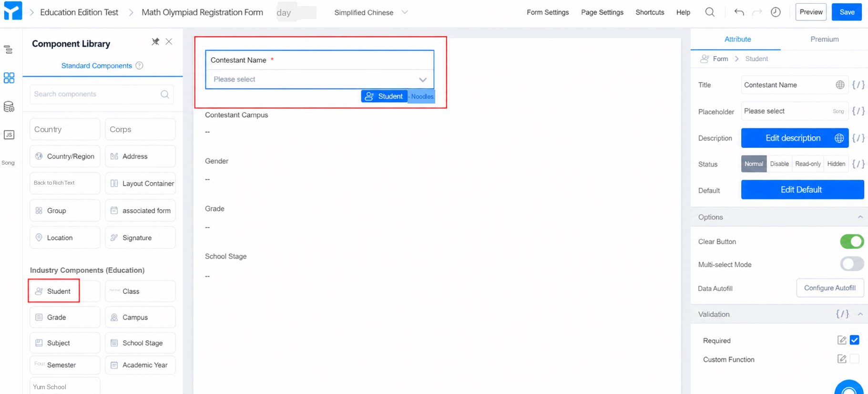The image size is (868, 394).
Task: Bind variable for Placeholder using braces icon
Action: (x=858, y=111)
